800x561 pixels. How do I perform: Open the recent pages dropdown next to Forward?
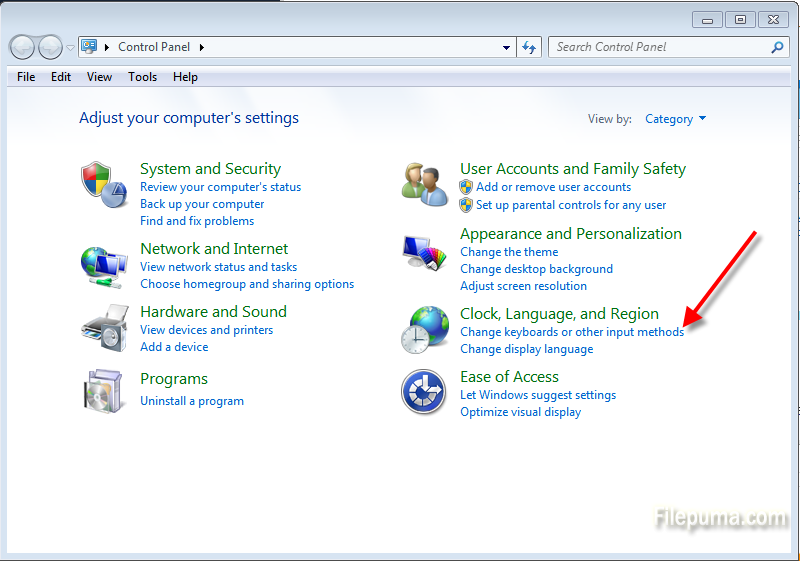pos(70,47)
